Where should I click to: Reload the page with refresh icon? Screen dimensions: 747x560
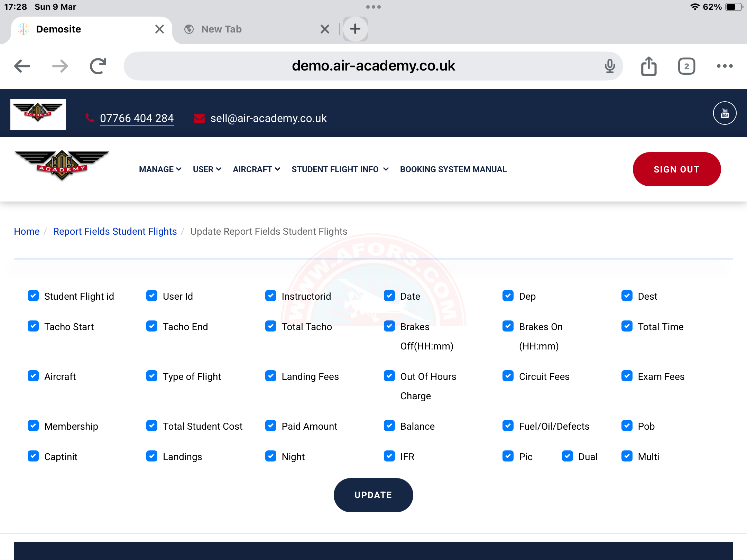pyautogui.click(x=98, y=66)
